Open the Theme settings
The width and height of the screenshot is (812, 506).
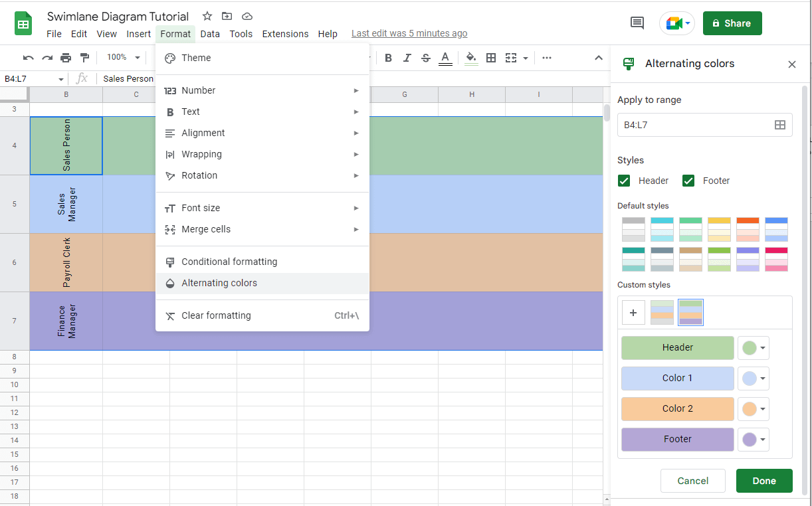tap(196, 58)
